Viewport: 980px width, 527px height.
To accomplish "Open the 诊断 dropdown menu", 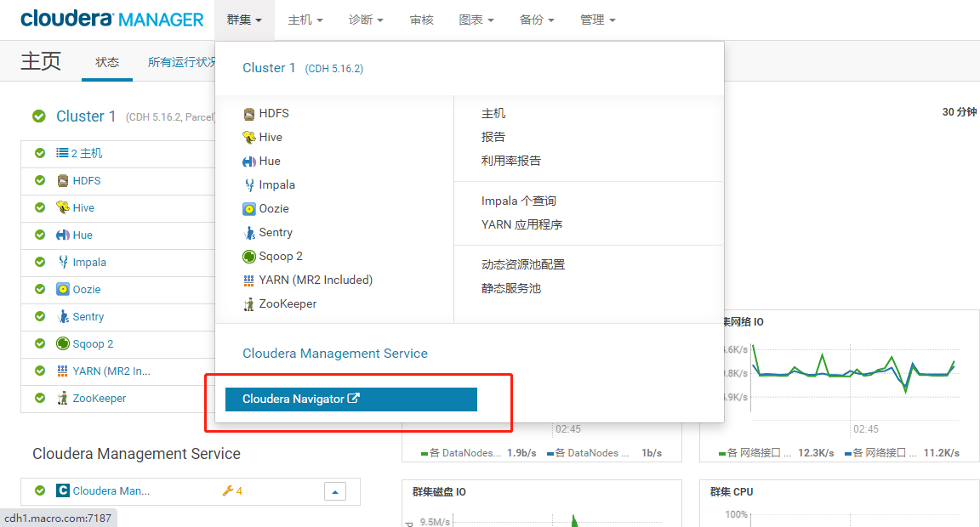I will 366,20.
